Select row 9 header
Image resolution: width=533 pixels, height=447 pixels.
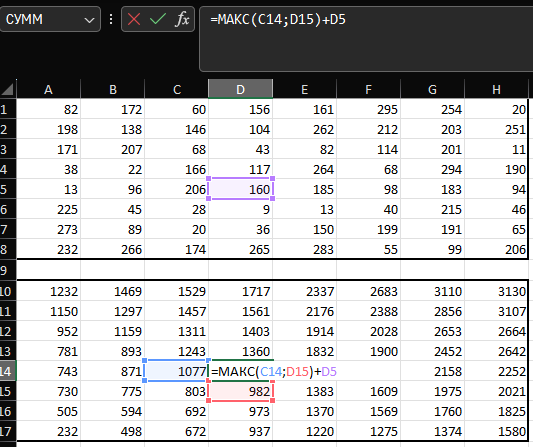tap(8, 270)
